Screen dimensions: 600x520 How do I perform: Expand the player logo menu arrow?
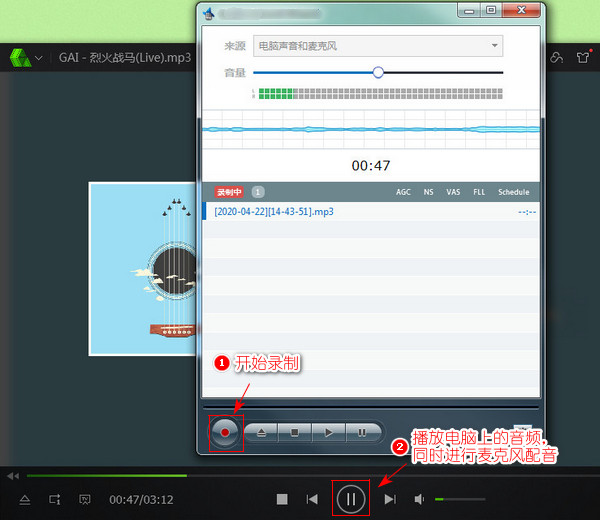coord(38,58)
